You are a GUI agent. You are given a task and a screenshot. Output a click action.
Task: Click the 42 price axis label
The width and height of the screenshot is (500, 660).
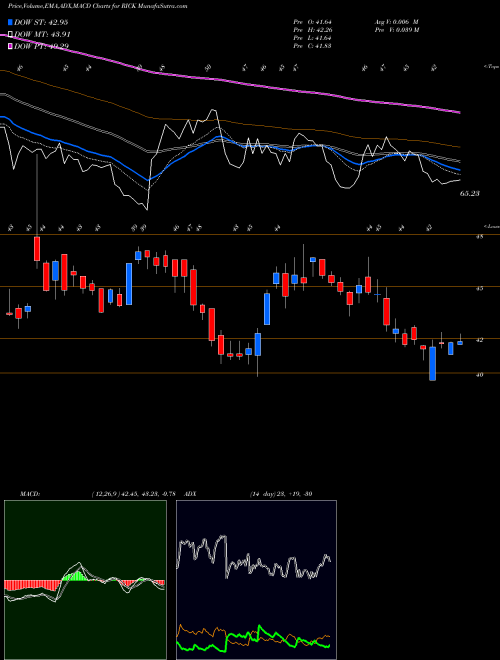(479, 340)
